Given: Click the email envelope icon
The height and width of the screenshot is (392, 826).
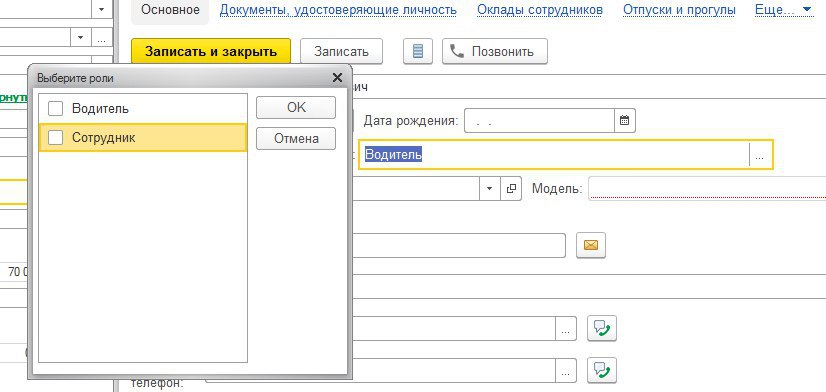Looking at the screenshot, I should 591,245.
